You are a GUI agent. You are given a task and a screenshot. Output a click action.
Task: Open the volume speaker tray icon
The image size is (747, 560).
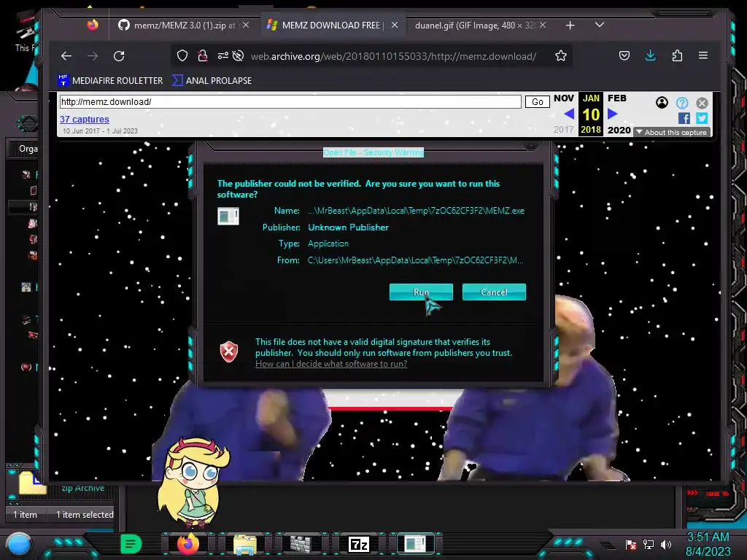[666, 544]
